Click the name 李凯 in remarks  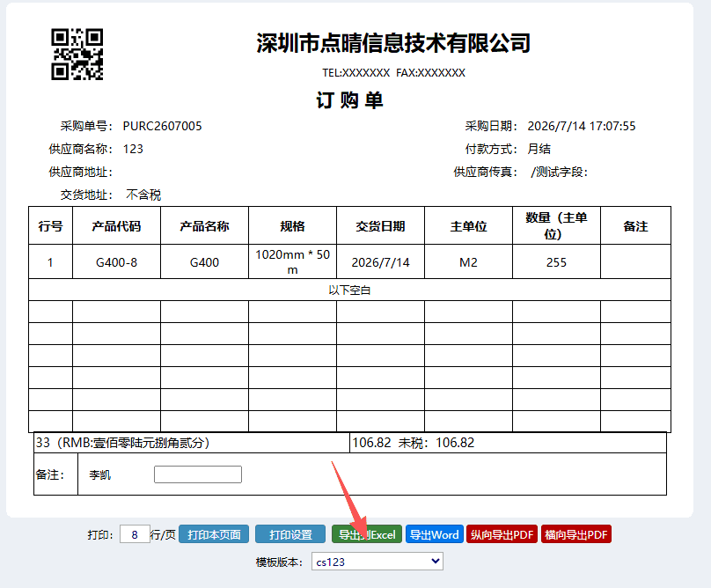tap(99, 475)
